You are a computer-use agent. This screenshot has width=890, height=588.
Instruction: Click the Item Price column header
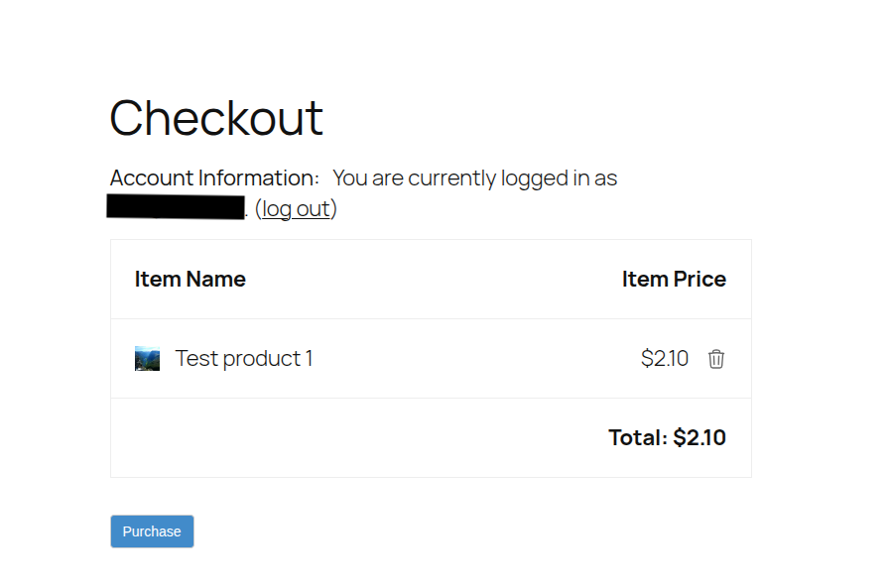click(674, 279)
